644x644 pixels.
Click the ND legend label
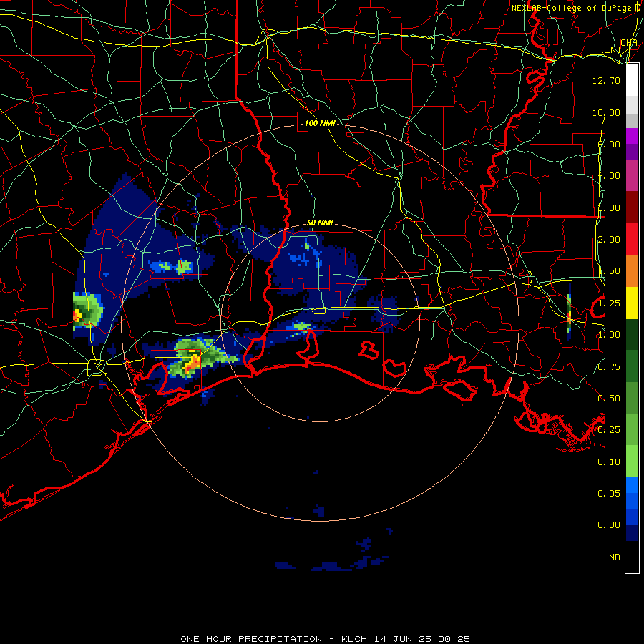[615, 557]
